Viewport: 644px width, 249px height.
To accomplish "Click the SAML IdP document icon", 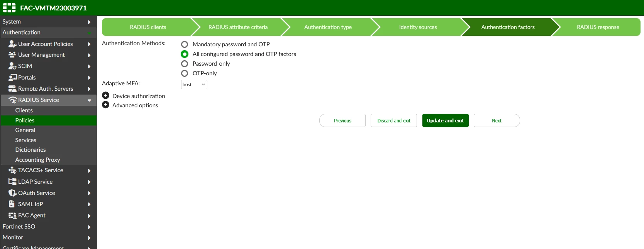I will (12, 204).
